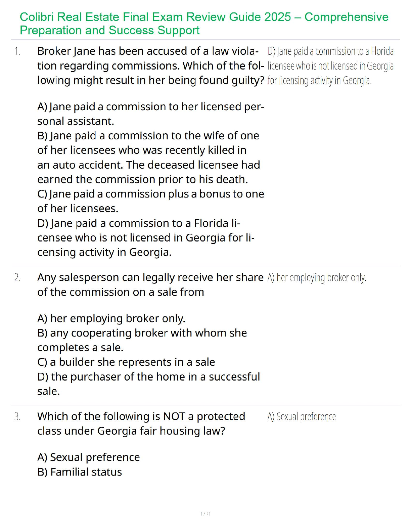Click the page number at the bottom

(x=205, y=514)
